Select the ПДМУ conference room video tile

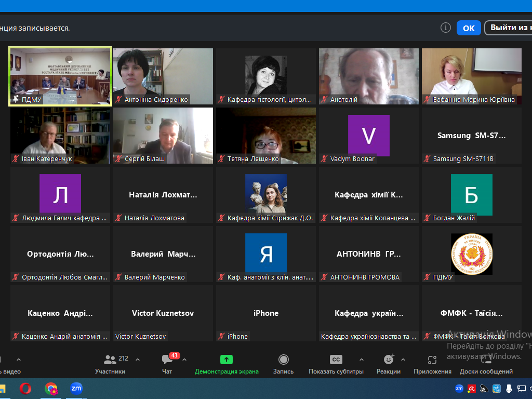tap(60, 76)
